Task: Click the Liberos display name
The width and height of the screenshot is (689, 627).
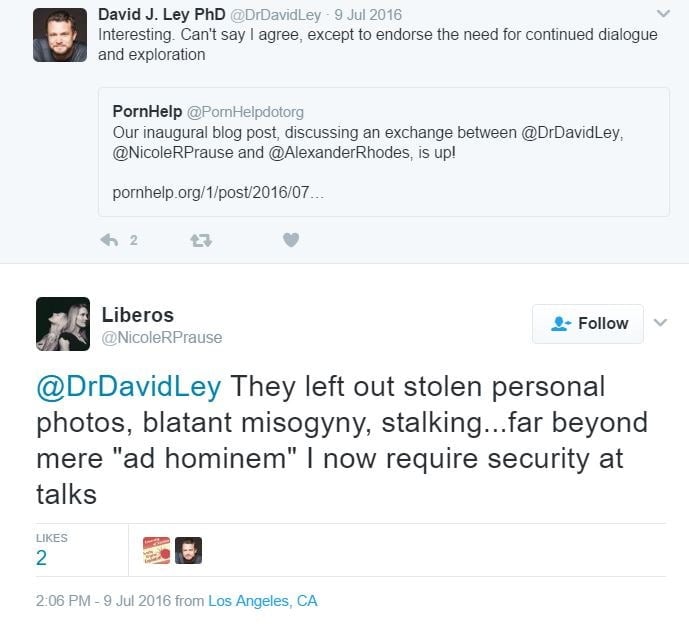Action: tap(138, 314)
